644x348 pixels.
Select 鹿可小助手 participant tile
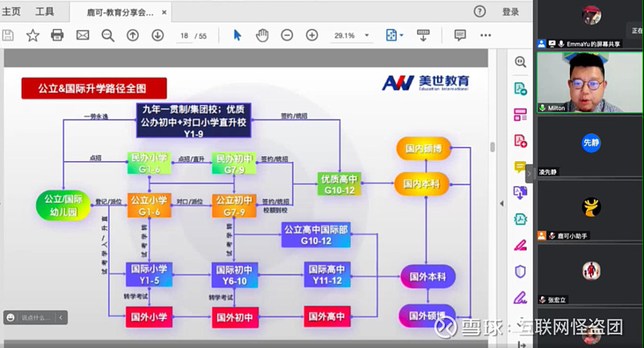(589, 210)
